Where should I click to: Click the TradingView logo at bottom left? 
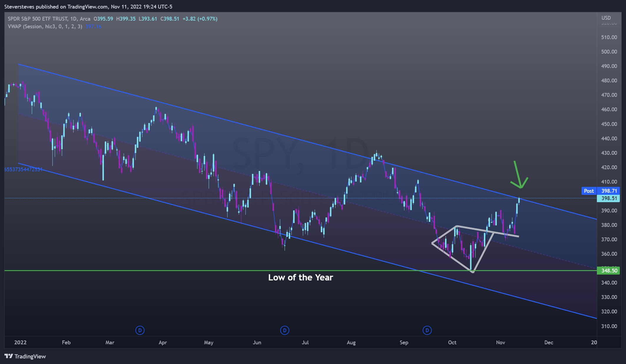click(25, 356)
